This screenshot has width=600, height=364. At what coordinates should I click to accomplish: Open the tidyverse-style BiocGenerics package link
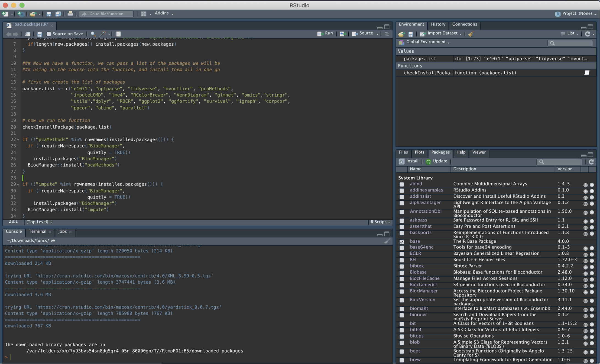424,285
